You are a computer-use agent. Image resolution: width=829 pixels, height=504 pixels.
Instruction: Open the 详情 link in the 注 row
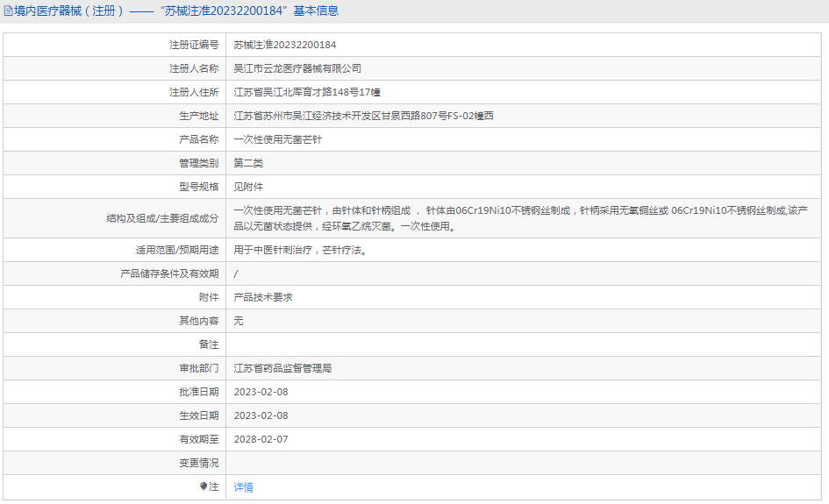click(x=243, y=487)
